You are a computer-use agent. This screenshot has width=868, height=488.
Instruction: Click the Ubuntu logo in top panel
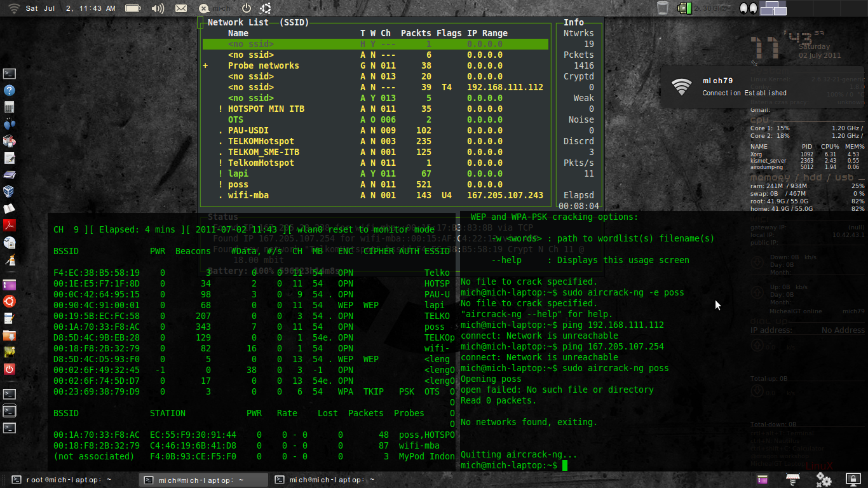(266, 8)
